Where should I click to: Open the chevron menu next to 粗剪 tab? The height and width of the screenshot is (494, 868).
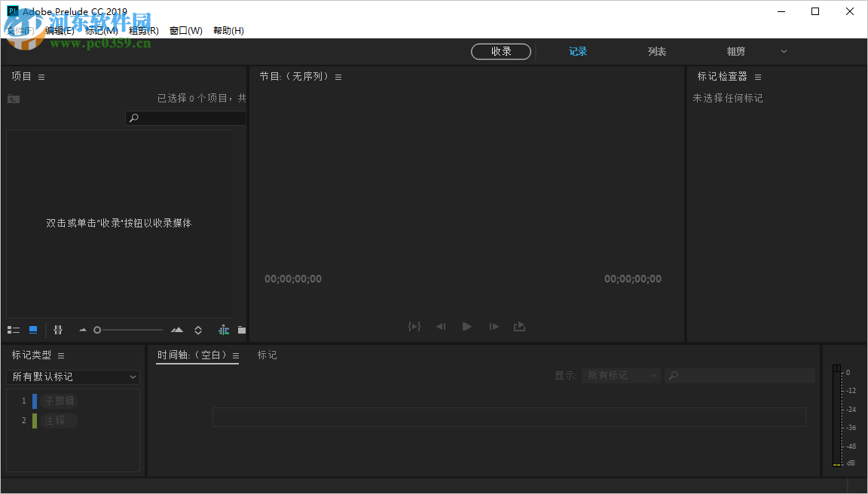[784, 51]
